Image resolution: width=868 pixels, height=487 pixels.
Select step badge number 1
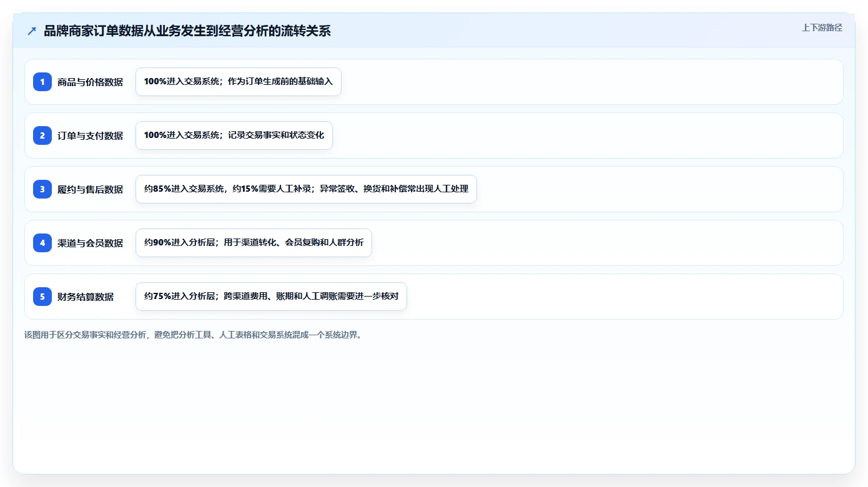(42, 82)
